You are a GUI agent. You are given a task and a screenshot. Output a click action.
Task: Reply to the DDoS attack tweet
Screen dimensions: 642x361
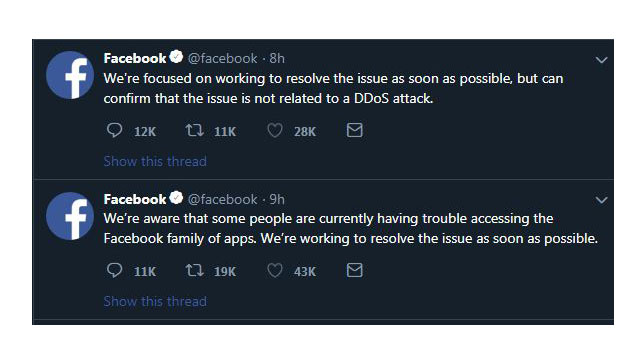tap(114, 131)
